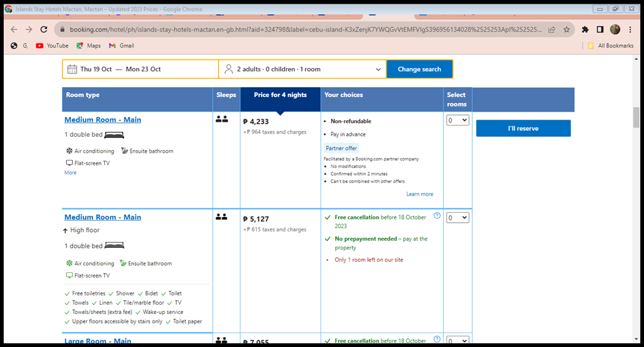The width and height of the screenshot is (644, 347).
Task: Click the price ₱ 4,233
Action: [256, 122]
